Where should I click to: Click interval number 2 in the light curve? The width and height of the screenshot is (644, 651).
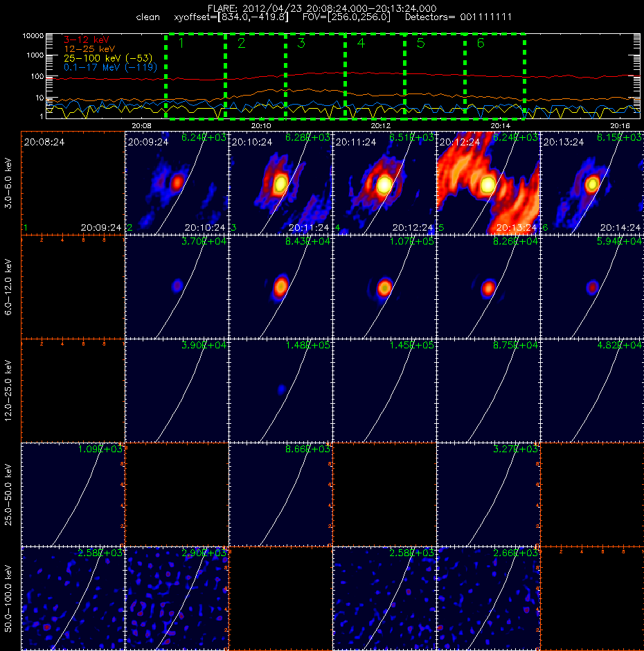click(x=241, y=43)
